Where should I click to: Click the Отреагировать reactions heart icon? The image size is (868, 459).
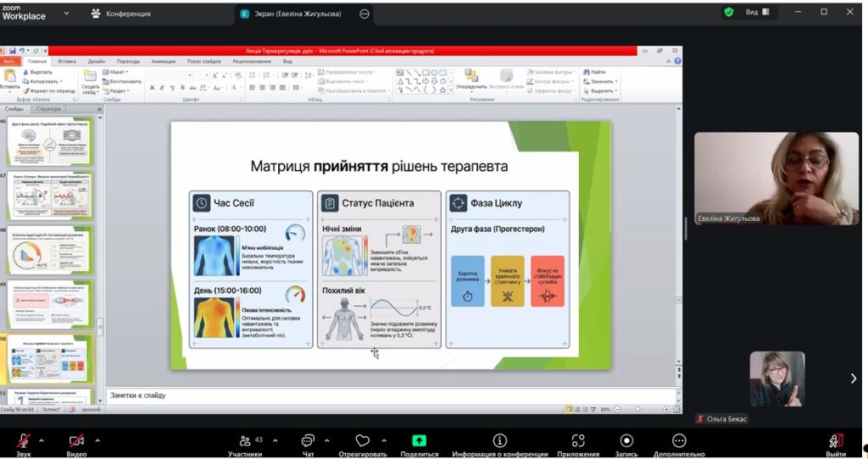tap(363, 441)
